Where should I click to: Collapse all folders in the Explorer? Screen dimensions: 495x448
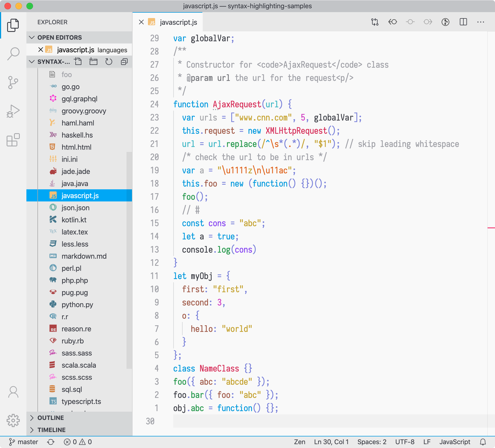point(124,62)
